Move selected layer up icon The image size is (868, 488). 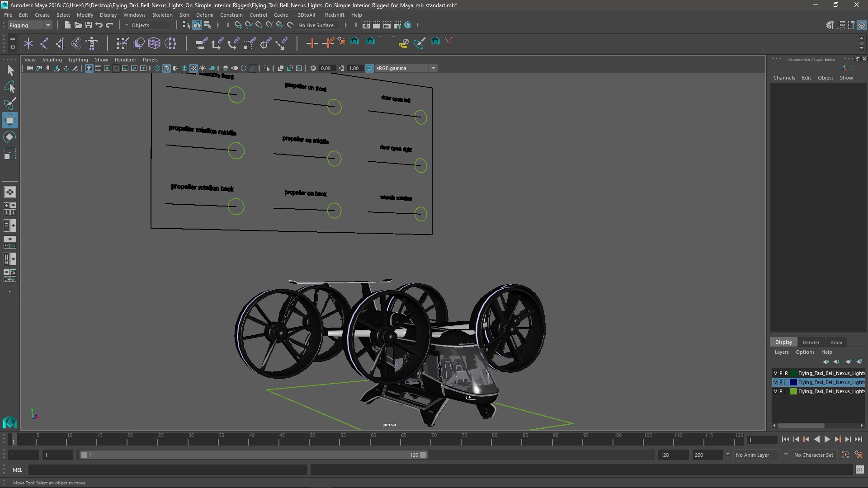[826, 361]
